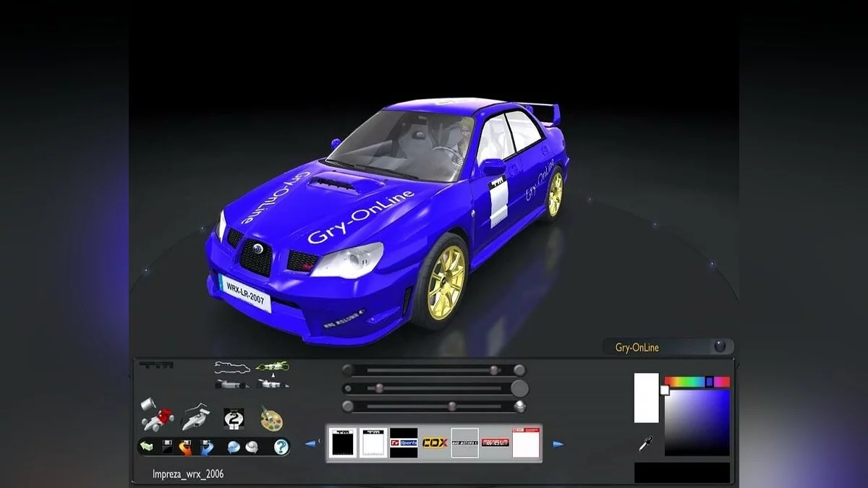Adjust the bottom slider track
Viewport: 868px width, 488px height.
pyautogui.click(x=433, y=406)
